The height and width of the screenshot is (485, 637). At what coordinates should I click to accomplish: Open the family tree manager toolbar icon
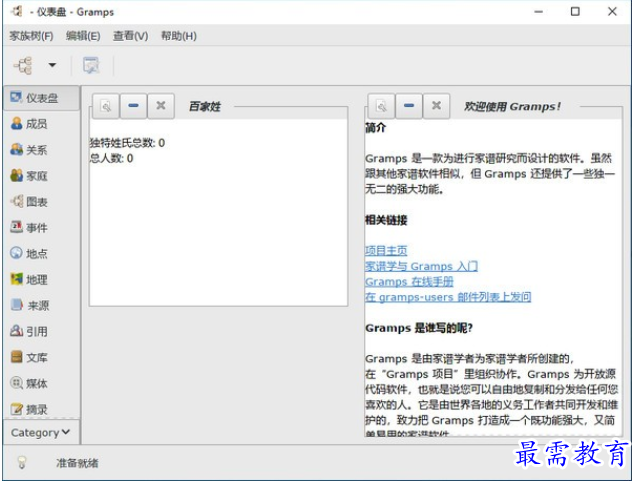coord(23,65)
